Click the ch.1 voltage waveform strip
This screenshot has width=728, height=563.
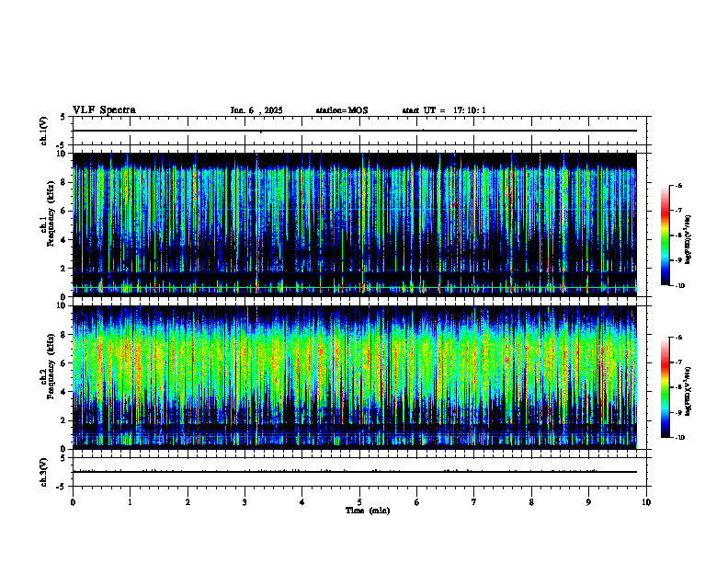[359, 131]
